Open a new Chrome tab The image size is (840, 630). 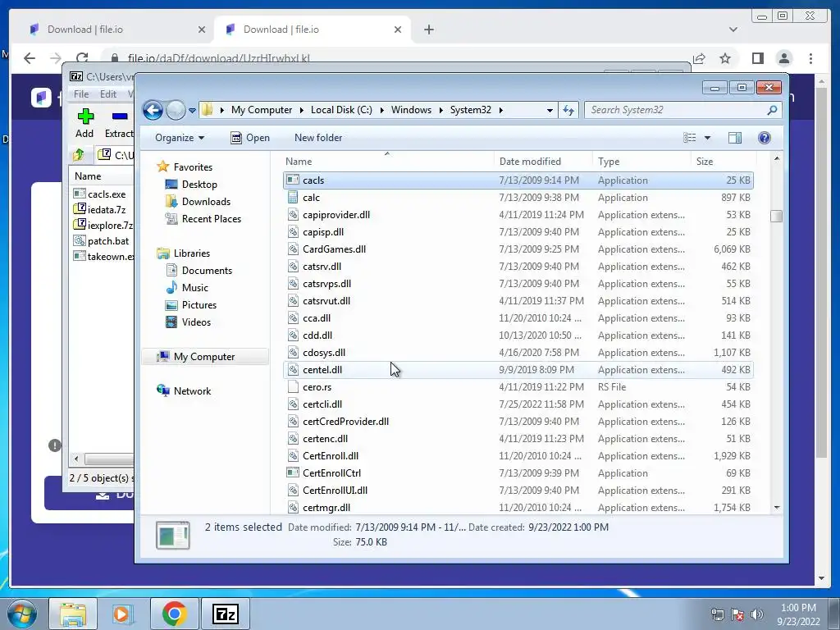(428, 30)
